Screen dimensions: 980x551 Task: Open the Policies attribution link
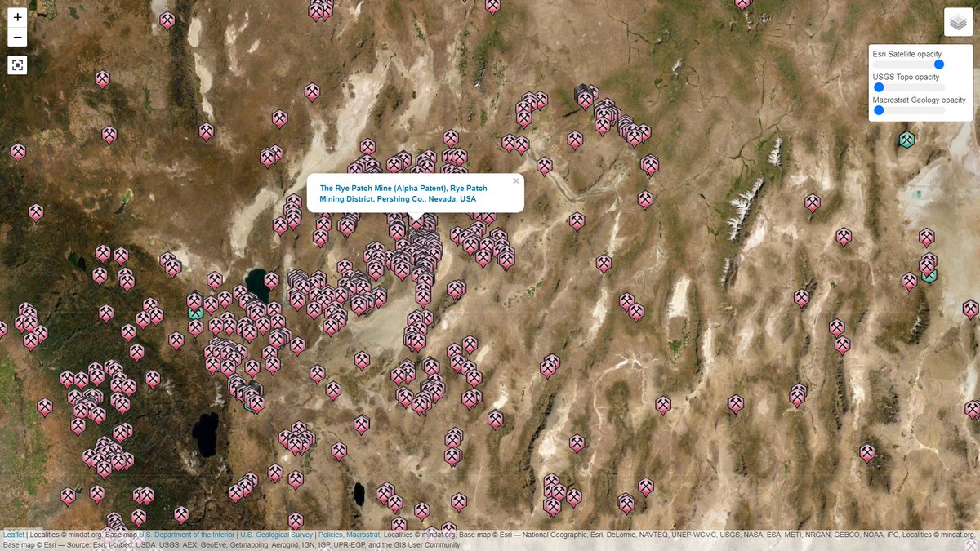pos(330,535)
